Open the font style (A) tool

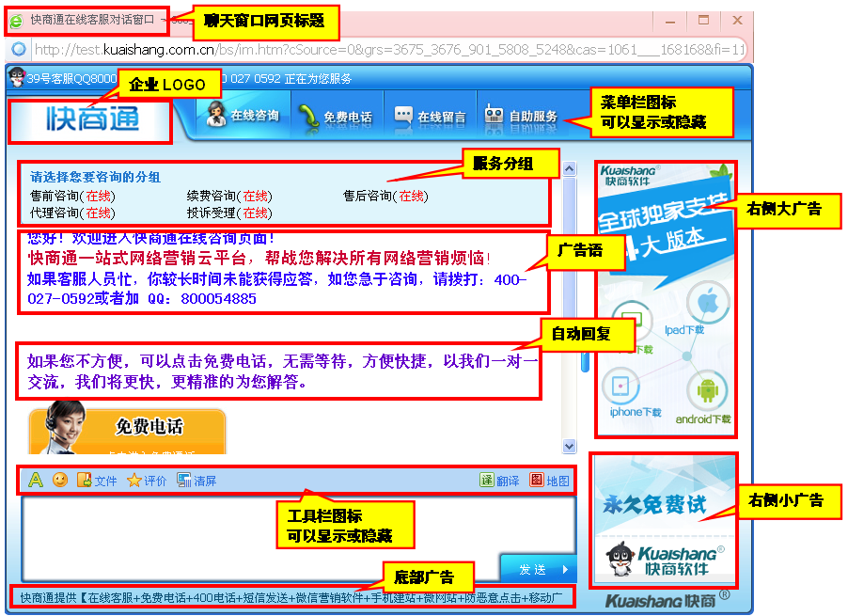tap(36, 480)
